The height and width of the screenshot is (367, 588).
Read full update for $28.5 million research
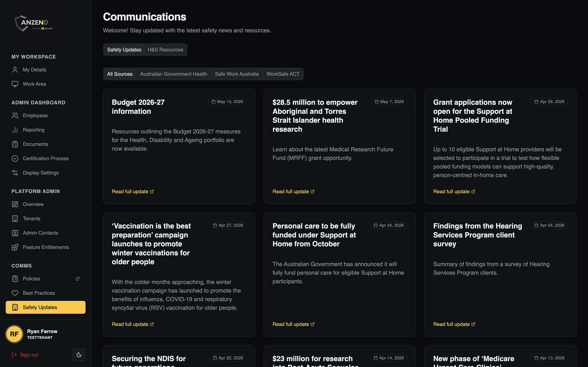click(x=293, y=192)
